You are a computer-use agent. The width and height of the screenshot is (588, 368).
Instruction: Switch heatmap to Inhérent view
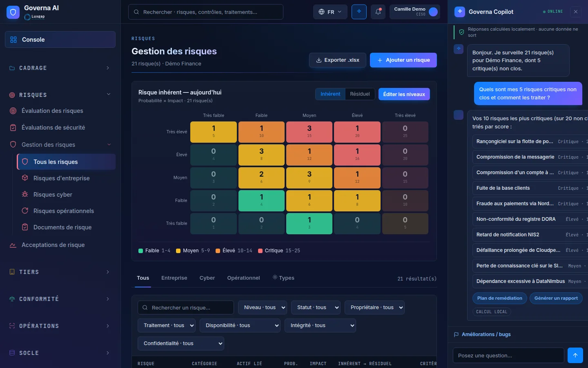[330, 94]
